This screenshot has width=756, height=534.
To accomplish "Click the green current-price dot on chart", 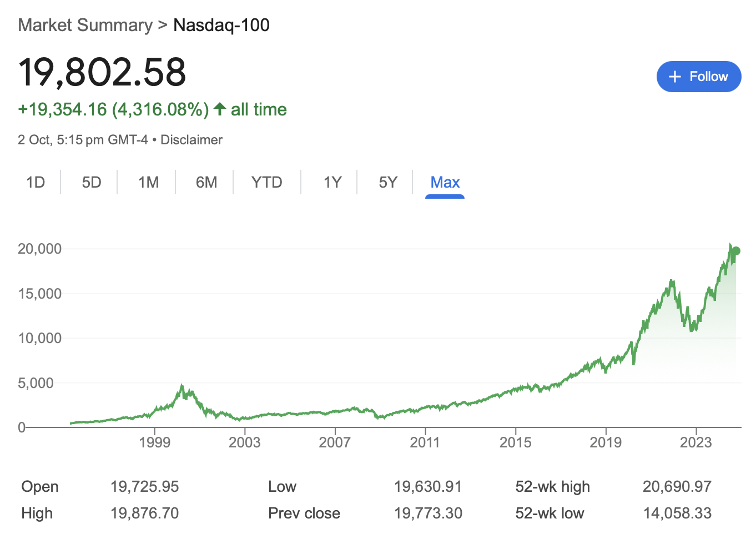I will (736, 251).
